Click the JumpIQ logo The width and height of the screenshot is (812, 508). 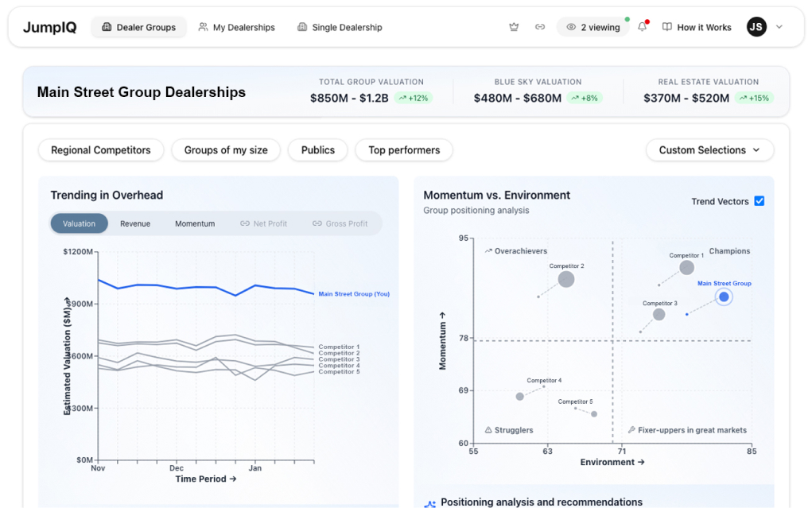click(x=48, y=27)
